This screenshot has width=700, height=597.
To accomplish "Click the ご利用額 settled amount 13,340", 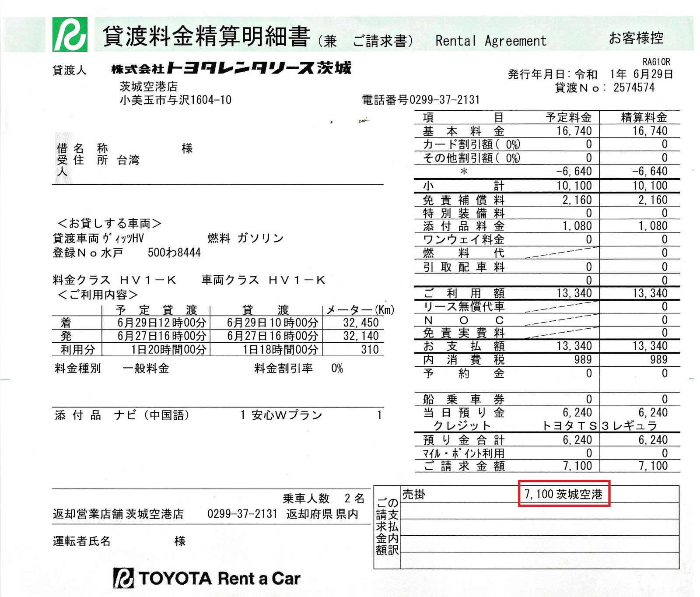I will 650,293.
